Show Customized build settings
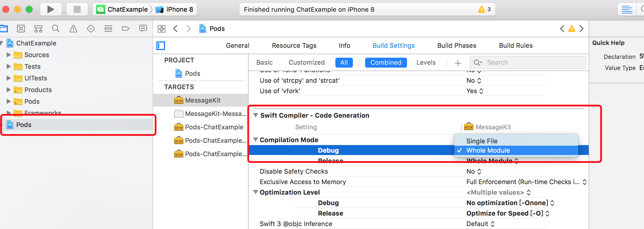 point(307,62)
